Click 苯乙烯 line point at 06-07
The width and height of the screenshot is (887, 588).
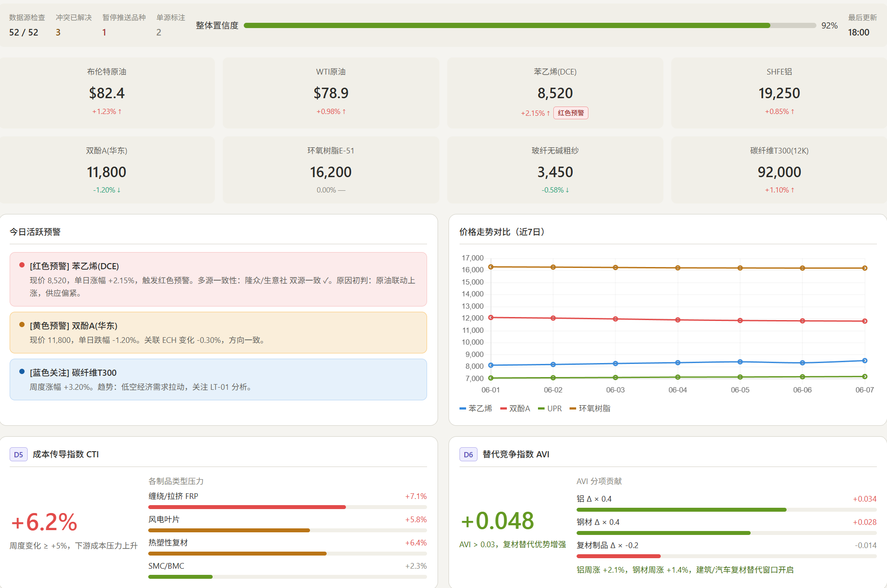[865, 360]
